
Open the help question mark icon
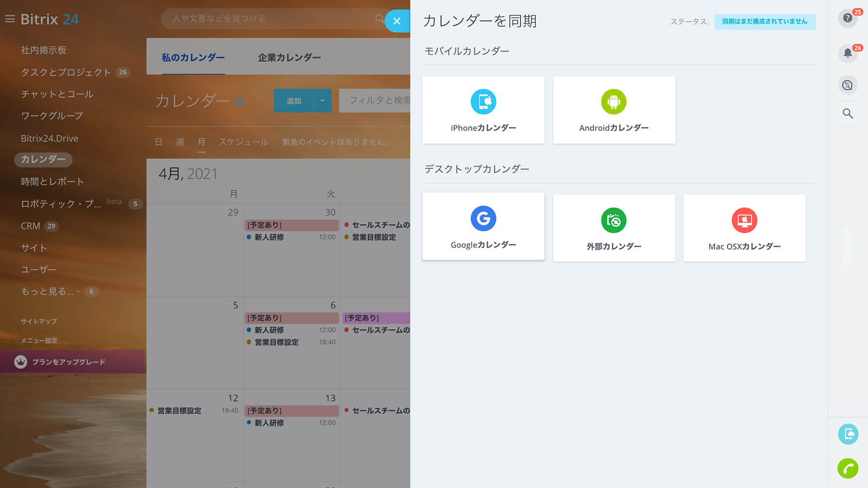pos(847,18)
